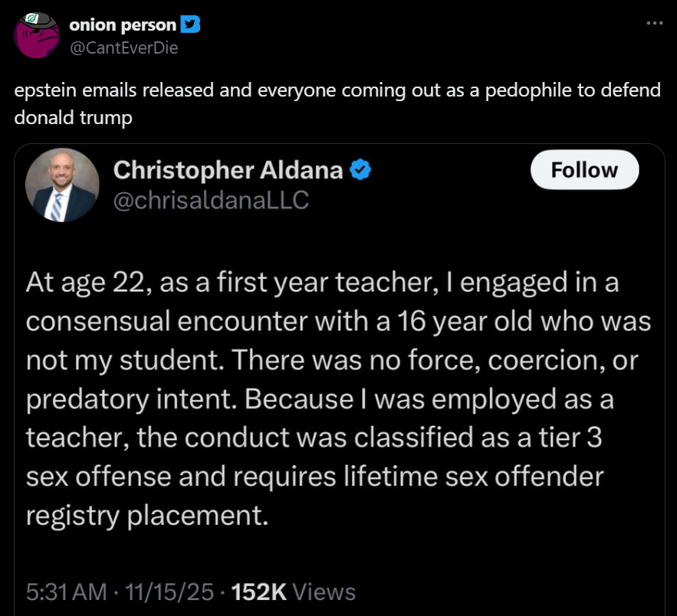
Task: Open the Christopher Aldana display name
Action: (228, 170)
